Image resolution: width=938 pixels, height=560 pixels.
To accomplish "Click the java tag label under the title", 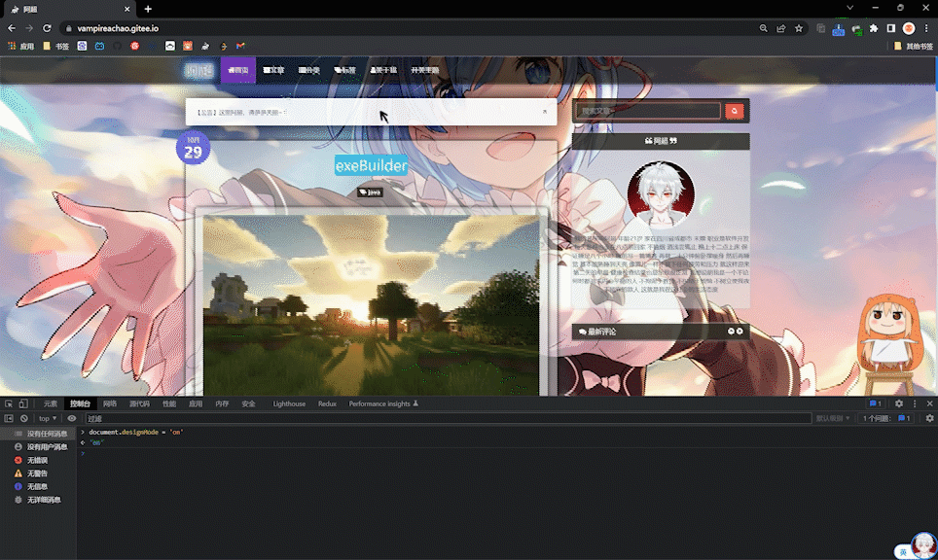I will (x=371, y=192).
